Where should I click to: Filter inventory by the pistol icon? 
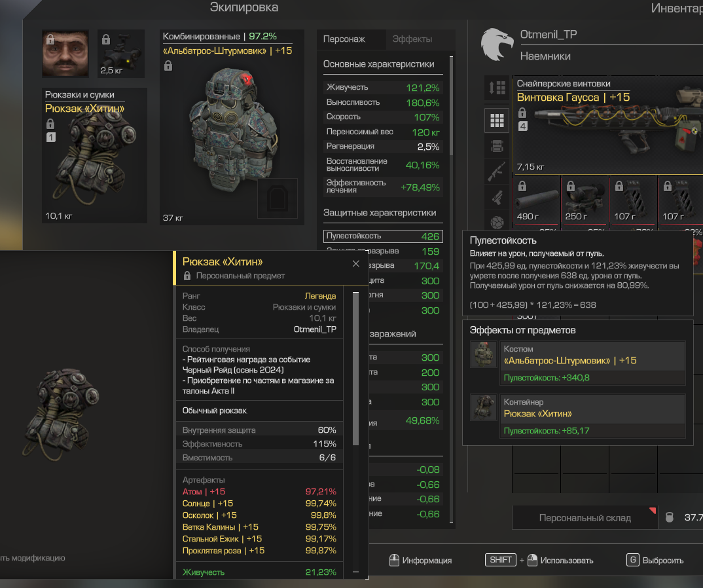pyautogui.click(x=497, y=196)
